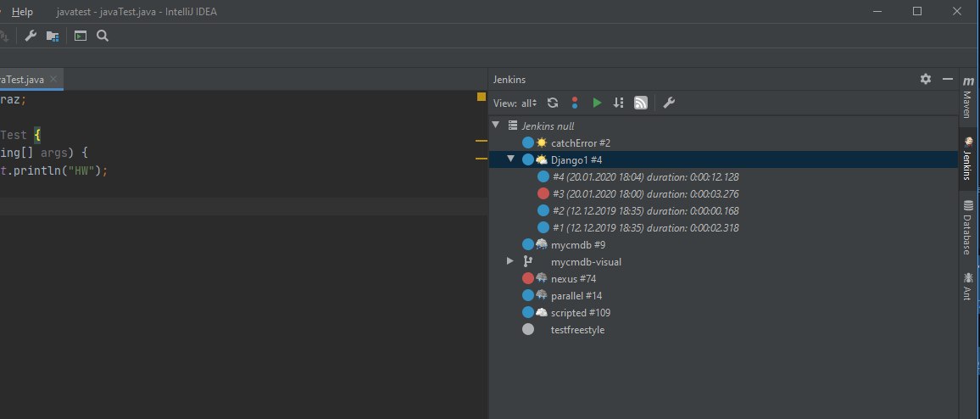Viewport: 980px width, 419px height.
Task: Click cloudy health icon of scripted #109
Action: [x=541, y=312]
